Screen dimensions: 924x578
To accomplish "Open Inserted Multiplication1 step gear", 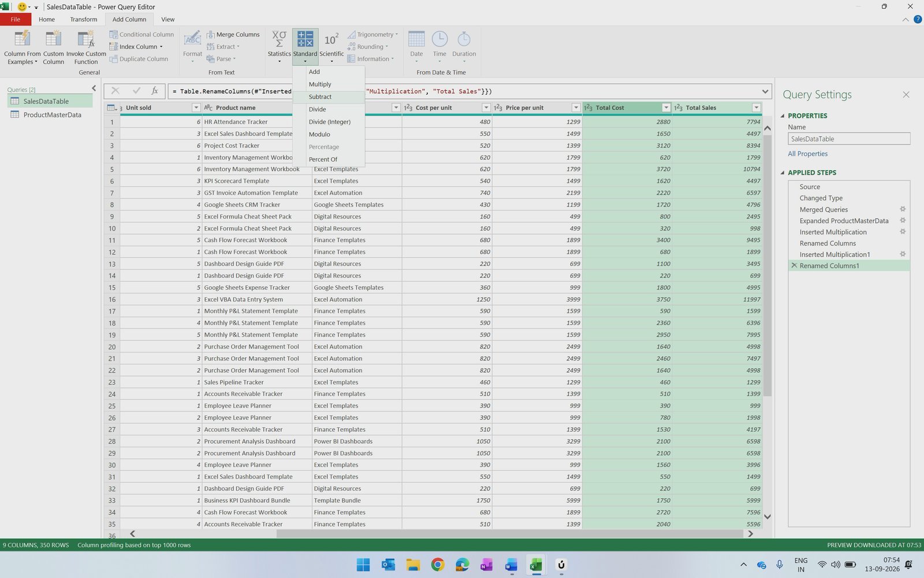I will point(903,254).
